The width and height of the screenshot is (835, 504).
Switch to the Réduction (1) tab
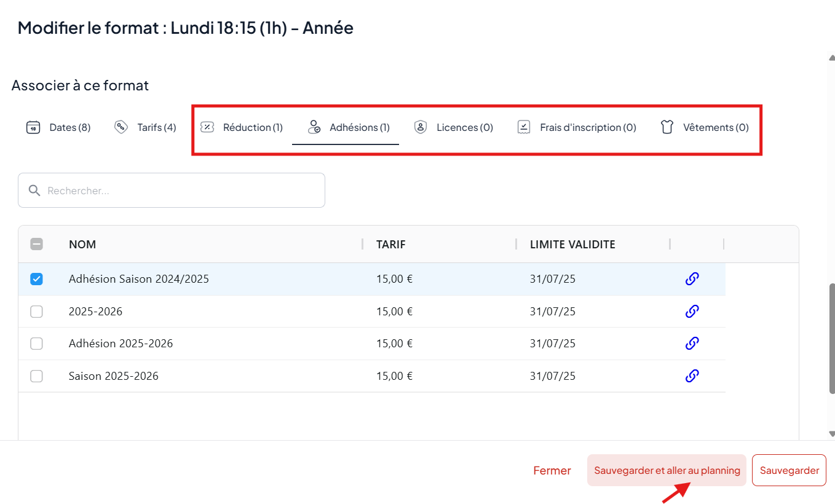tap(242, 127)
